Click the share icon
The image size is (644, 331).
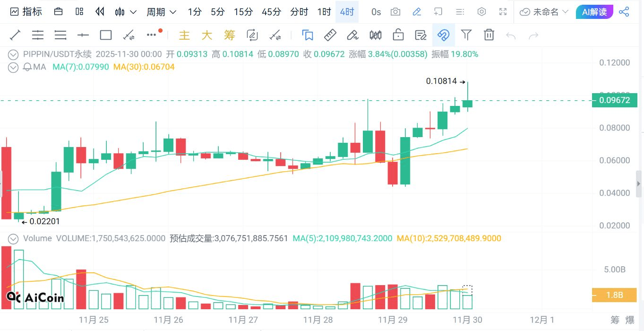(624, 12)
